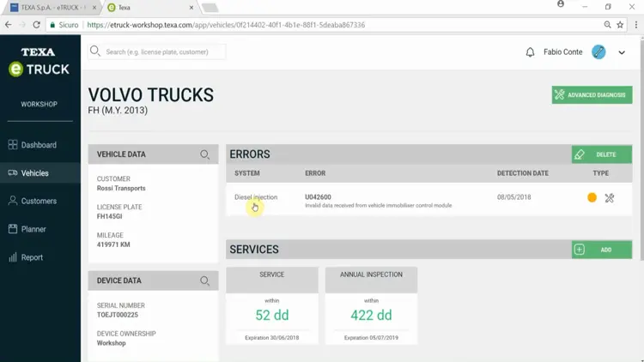Click the TEXA eTRUCK logo
This screenshot has height=362, width=644.
(39, 63)
